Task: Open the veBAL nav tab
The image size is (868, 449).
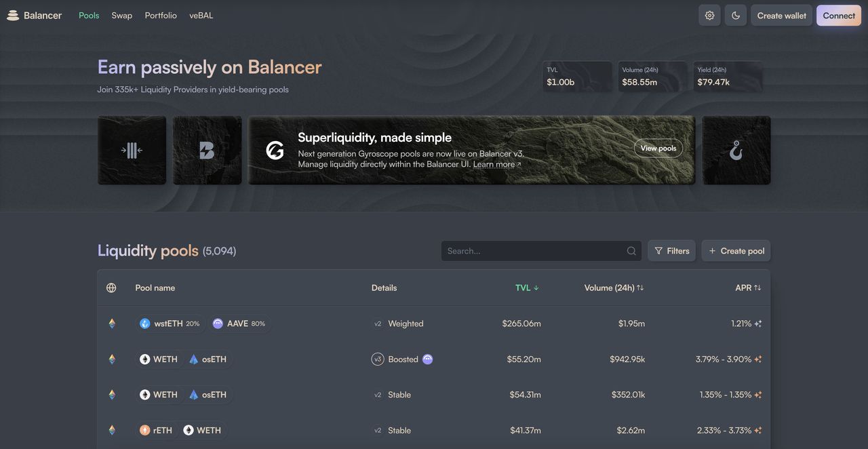Action: click(201, 16)
